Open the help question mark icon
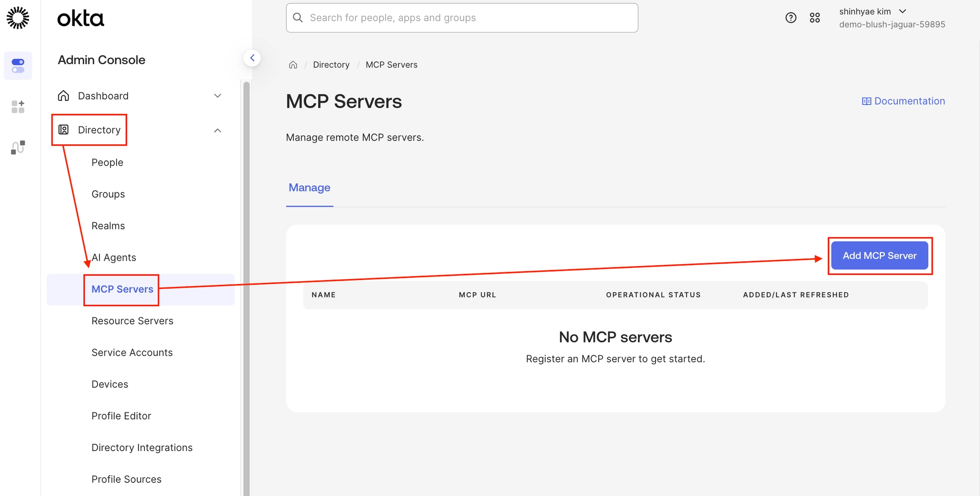Screen dimensions: 980x496 (791, 18)
